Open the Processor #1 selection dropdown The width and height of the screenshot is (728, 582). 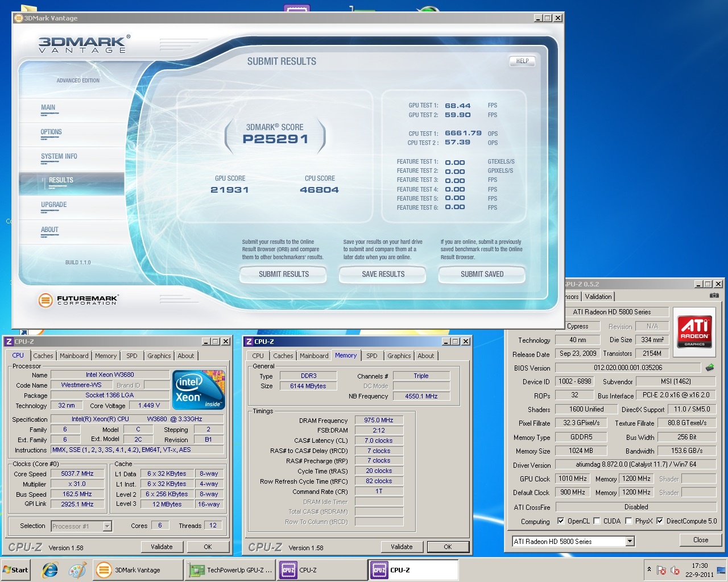[x=107, y=526]
